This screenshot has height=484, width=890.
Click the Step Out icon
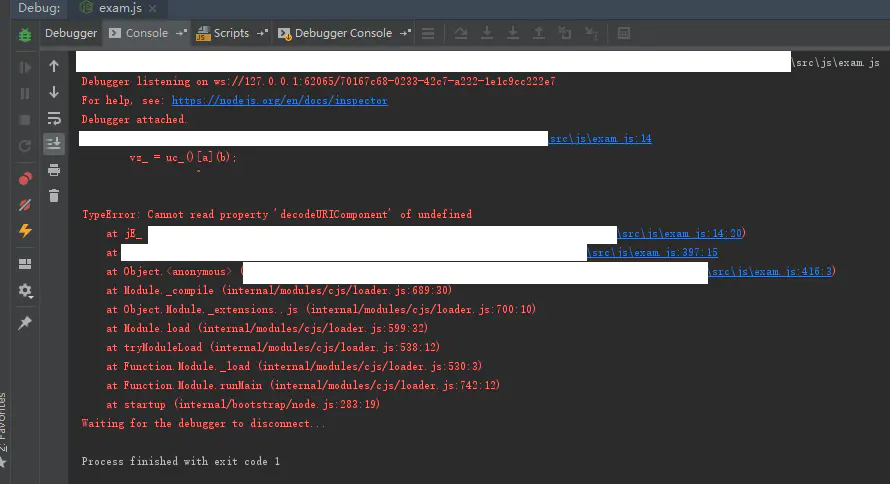(x=539, y=33)
